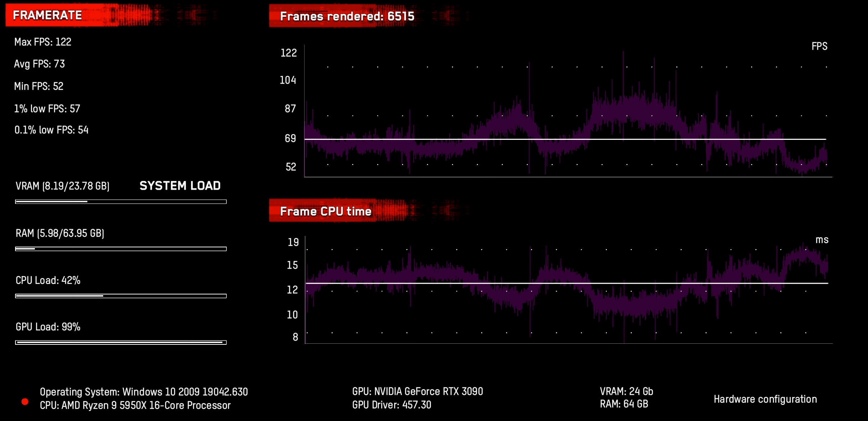Click the CPU: AMD Ryzen 9 5950X text
The width and height of the screenshot is (868, 421).
pos(135,405)
